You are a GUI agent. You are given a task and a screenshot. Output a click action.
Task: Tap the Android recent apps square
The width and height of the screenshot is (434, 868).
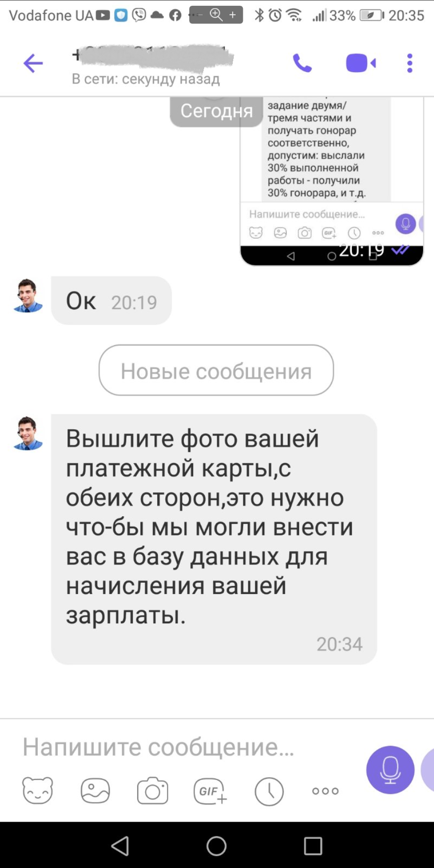313,846
